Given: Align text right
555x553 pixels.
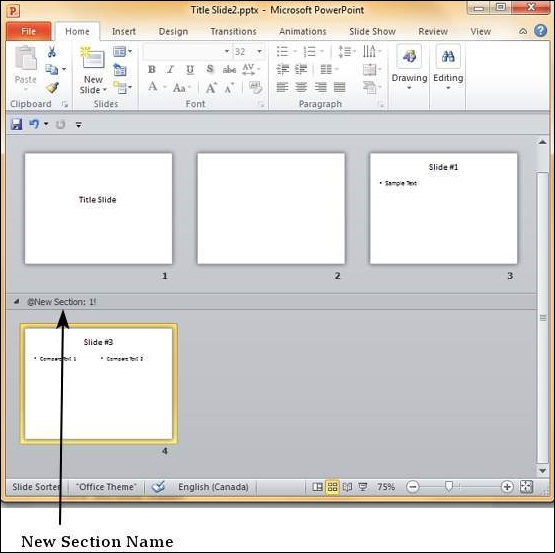Looking at the screenshot, I should coord(320,87).
